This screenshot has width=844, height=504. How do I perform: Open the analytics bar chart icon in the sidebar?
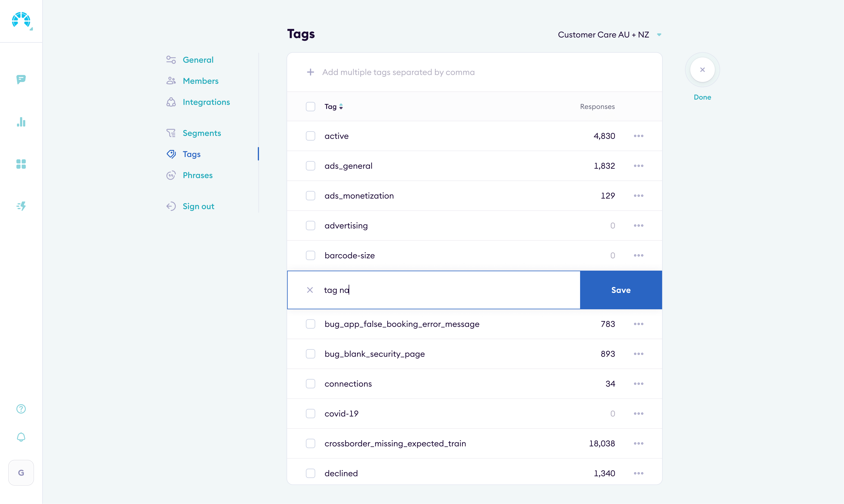(x=21, y=122)
